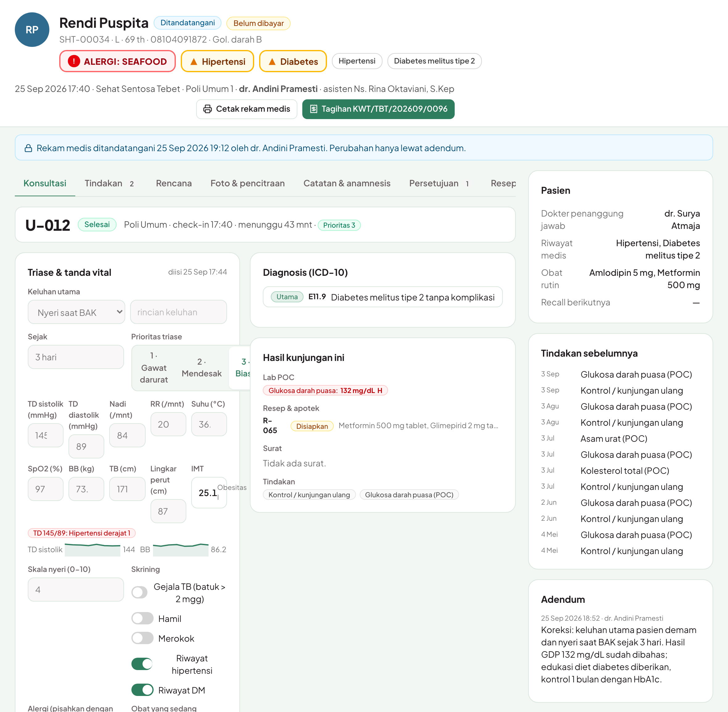
Task: Open invoice Tagihan KWT/TBT/202609/0096
Action: pyautogui.click(x=378, y=109)
